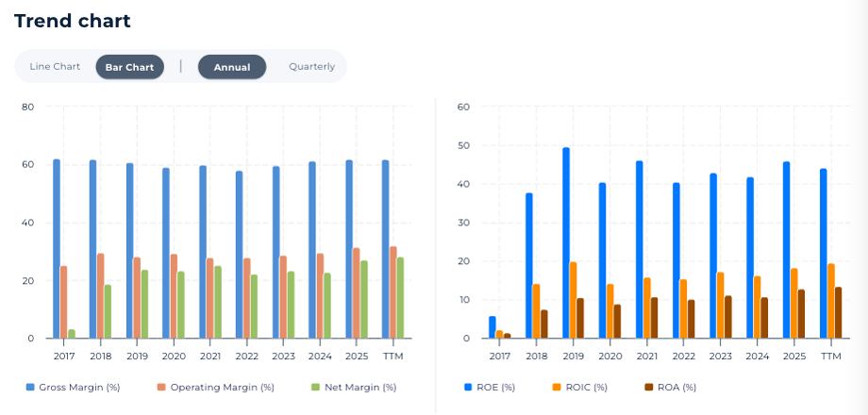Click the brown ROA legend swatch

pyautogui.click(x=649, y=388)
